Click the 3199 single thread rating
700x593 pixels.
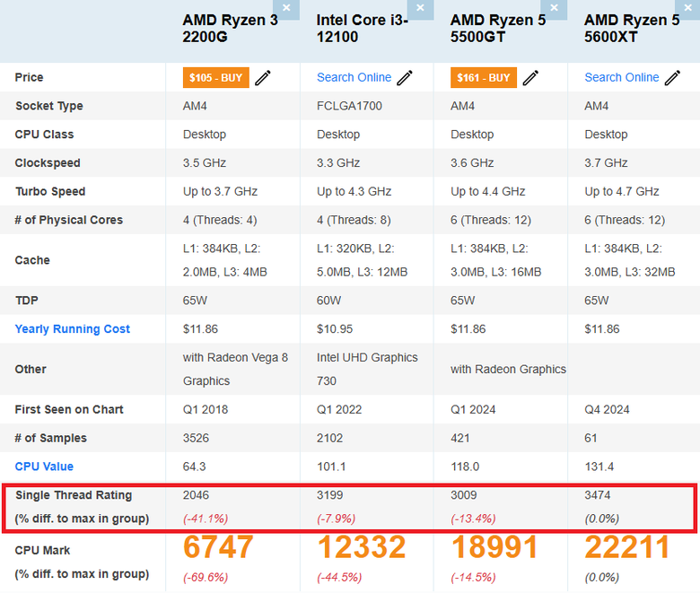tap(330, 495)
